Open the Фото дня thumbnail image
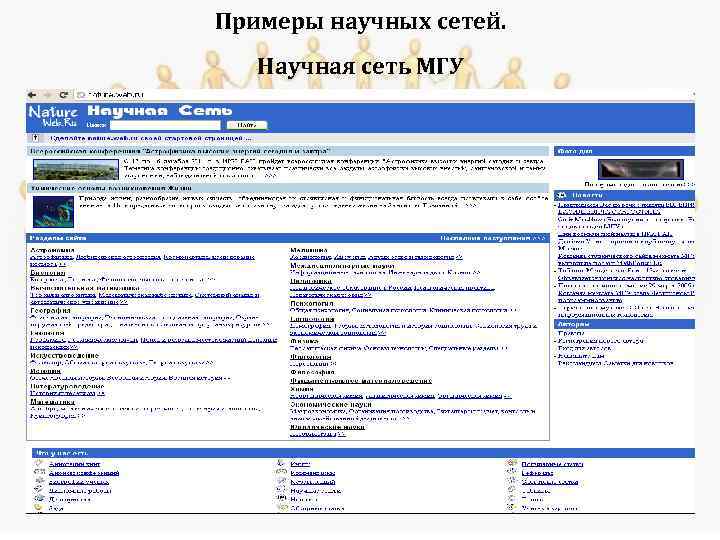The height and width of the screenshot is (540, 720). [641, 169]
